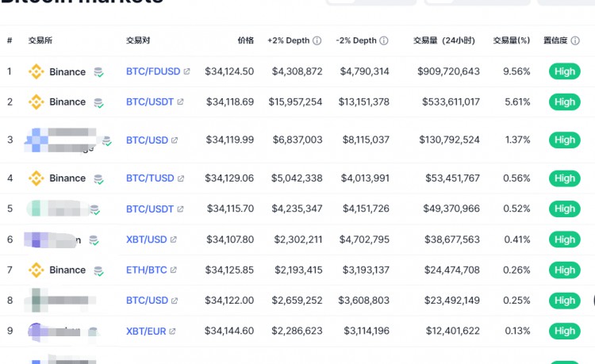The width and height of the screenshot is (595, 364).
Task: Click the High badge in row 1
Action: pyautogui.click(x=565, y=71)
